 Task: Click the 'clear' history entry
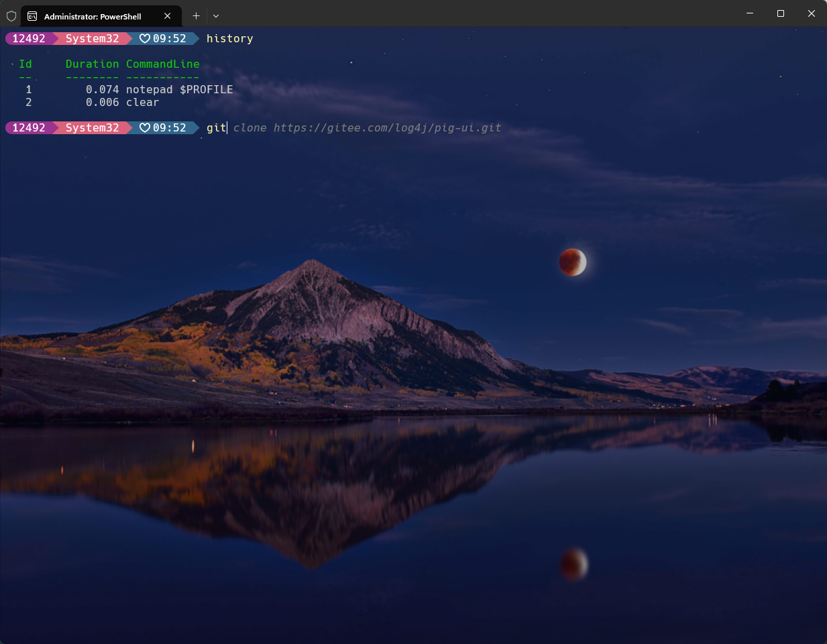(x=142, y=102)
